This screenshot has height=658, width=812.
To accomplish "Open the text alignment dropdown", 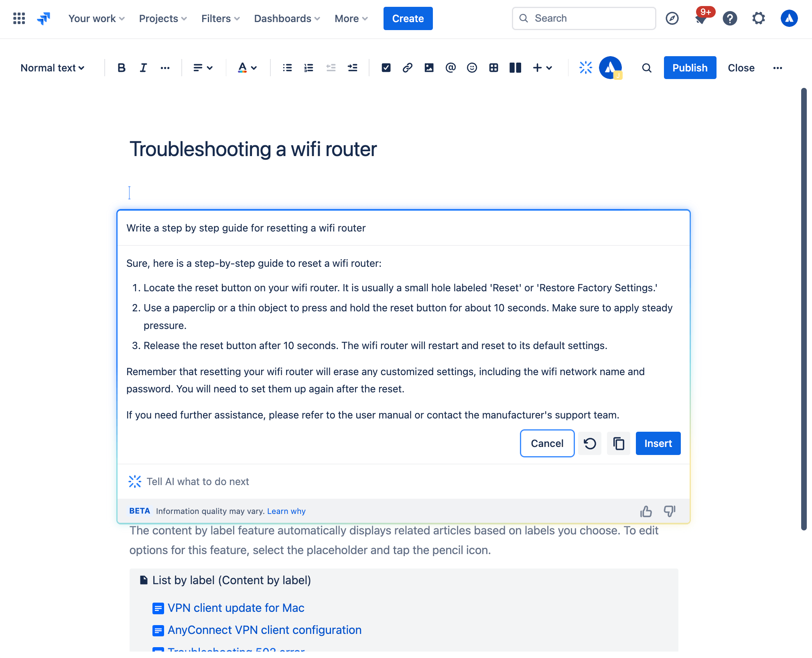I will [202, 67].
